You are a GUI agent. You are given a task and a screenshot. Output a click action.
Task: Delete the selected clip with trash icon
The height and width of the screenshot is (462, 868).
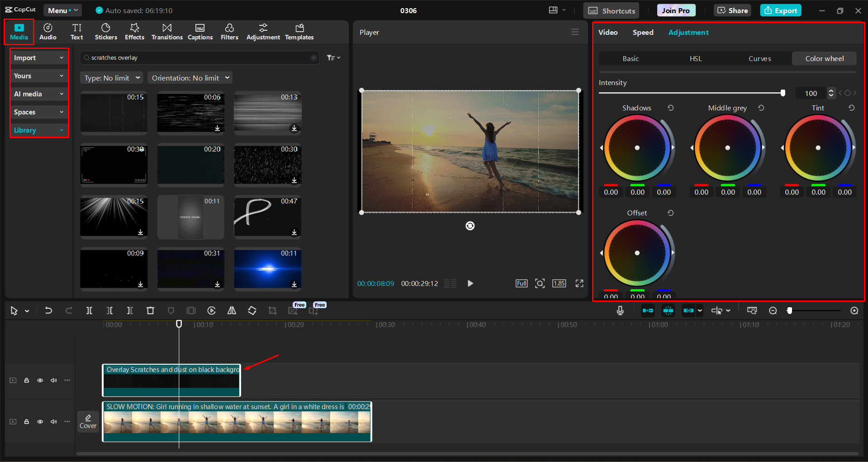[150, 310]
